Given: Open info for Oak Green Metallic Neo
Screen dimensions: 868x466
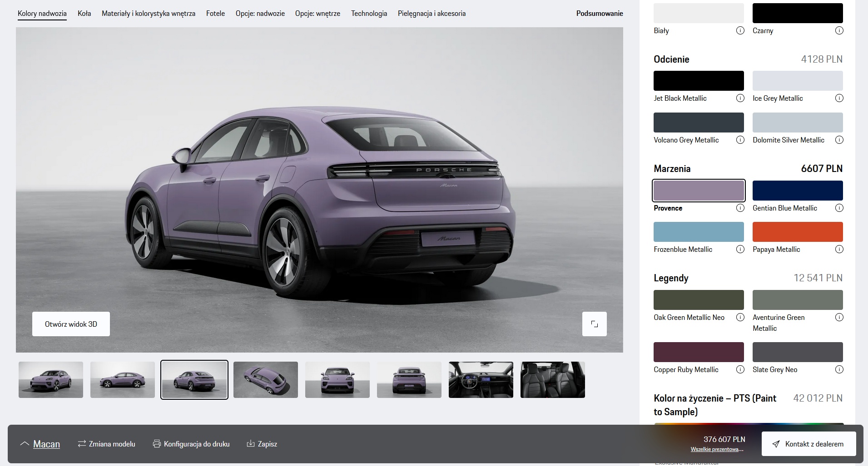Looking at the screenshot, I should coord(740,317).
